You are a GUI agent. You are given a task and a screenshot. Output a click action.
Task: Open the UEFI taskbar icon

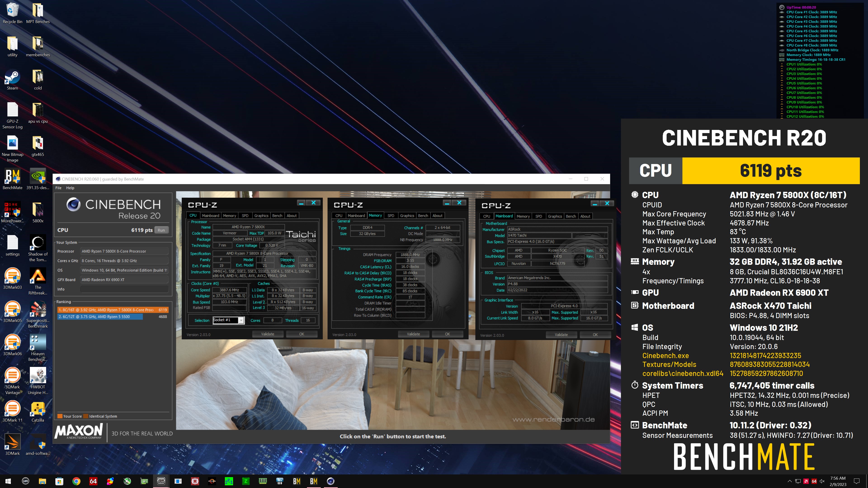tap(26, 481)
